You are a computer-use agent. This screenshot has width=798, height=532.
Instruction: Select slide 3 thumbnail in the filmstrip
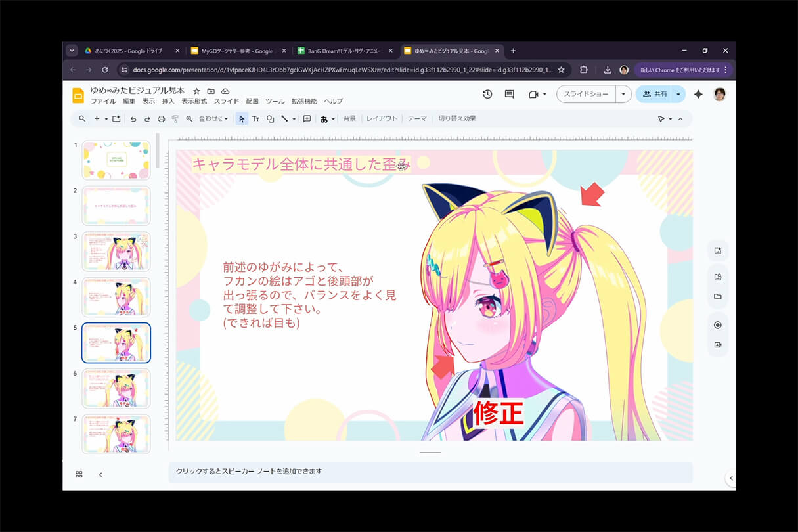[x=116, y=251]
